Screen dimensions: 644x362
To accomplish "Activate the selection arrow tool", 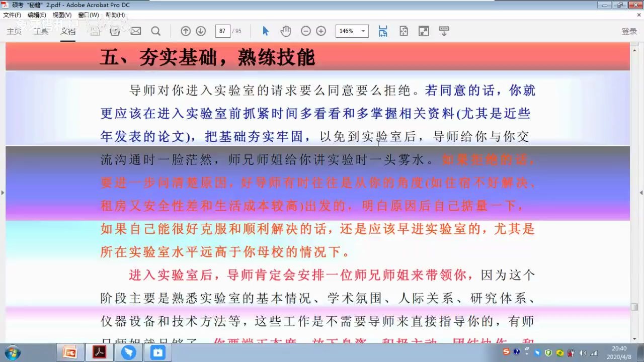I will pos(265,31).
